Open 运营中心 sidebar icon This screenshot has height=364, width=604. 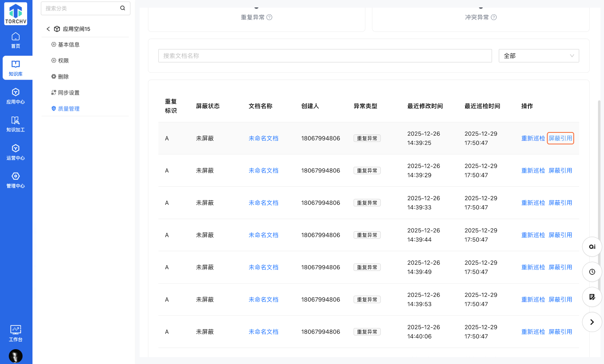[x=16, y=152]
